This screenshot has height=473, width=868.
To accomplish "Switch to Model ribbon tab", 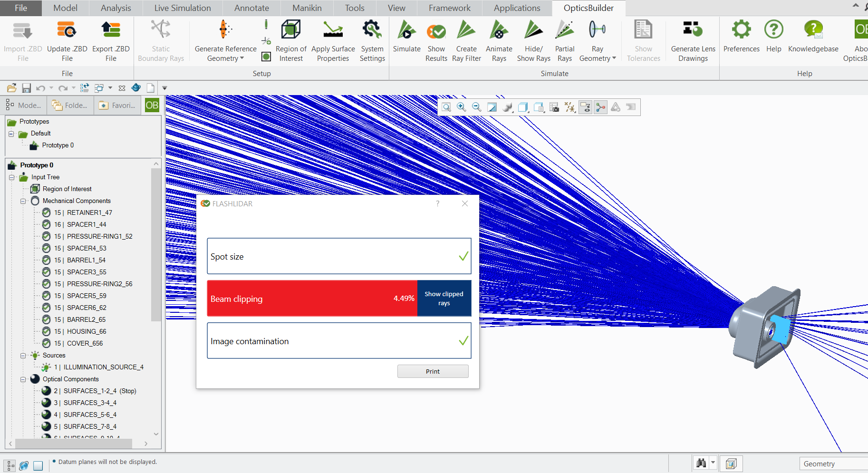I will pyautogui.click(x=65, y=8).
